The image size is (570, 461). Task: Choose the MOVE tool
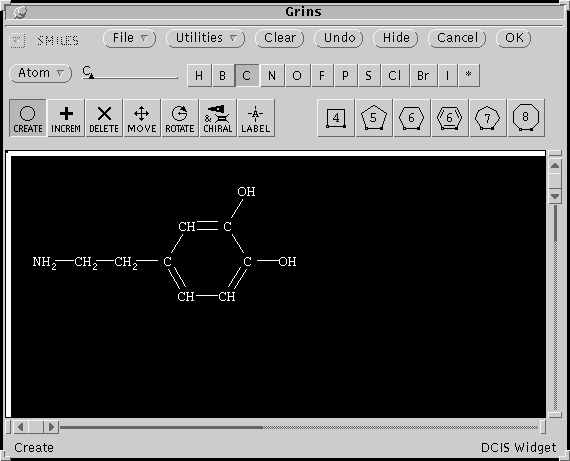tap(142, 118)
